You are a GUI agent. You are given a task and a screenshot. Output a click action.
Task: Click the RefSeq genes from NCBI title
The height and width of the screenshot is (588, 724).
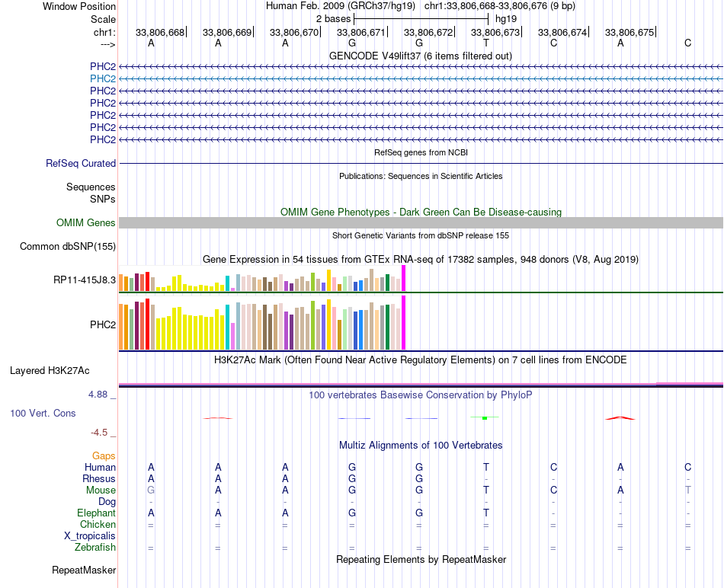[421, 152]
